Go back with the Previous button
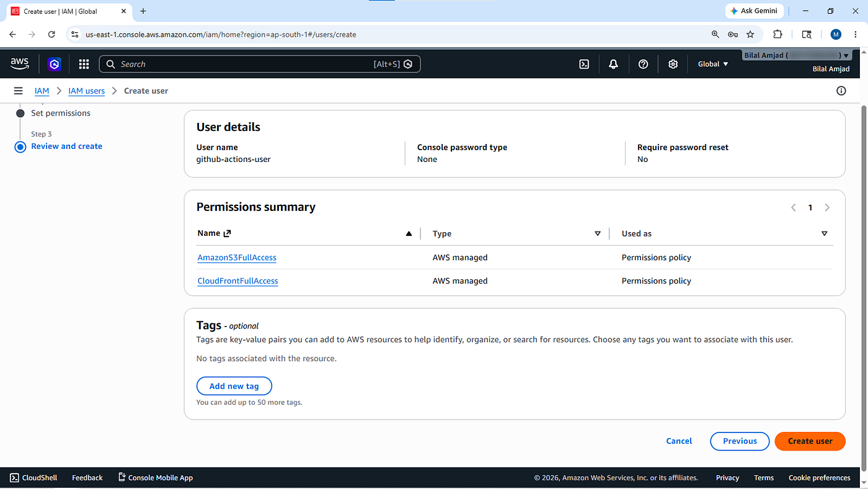868x489 pixels. pyautogui.click(x=740, y=441)
